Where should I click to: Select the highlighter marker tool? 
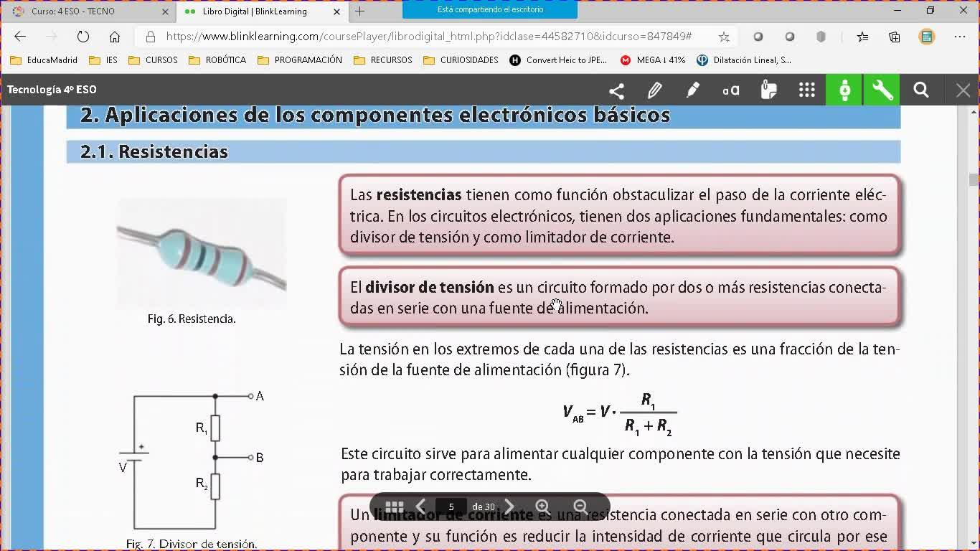(692, 90)
